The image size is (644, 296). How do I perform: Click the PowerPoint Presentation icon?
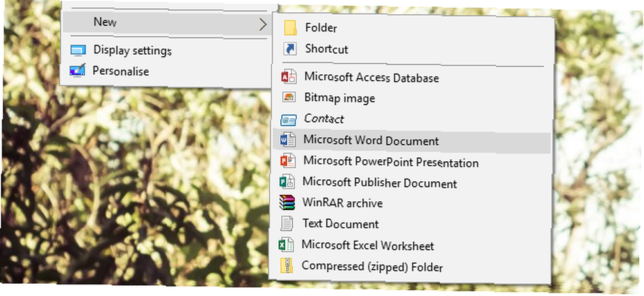[x=287, y=161]
